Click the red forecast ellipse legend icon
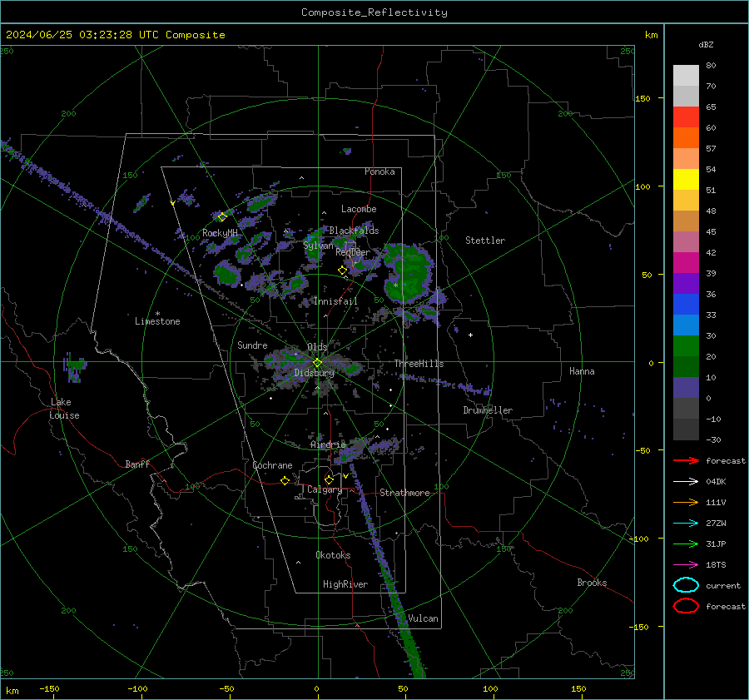Image resolution: width=749 pixels, height=700 pixels. pyautogui.click(x=686, y=606)
